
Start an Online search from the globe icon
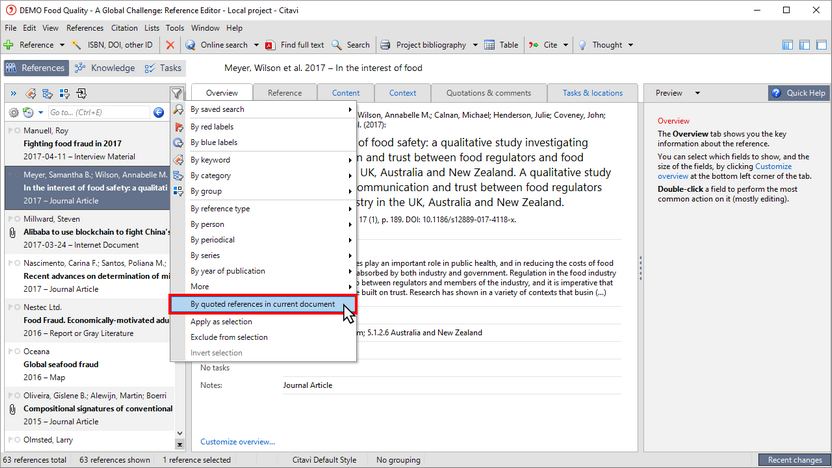click(x=190, y=45)
